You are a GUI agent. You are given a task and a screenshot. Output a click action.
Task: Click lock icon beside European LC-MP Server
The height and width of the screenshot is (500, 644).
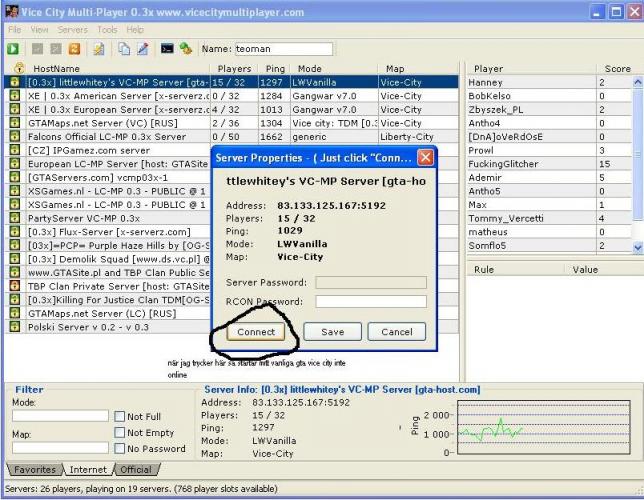(x=15, y=163)
